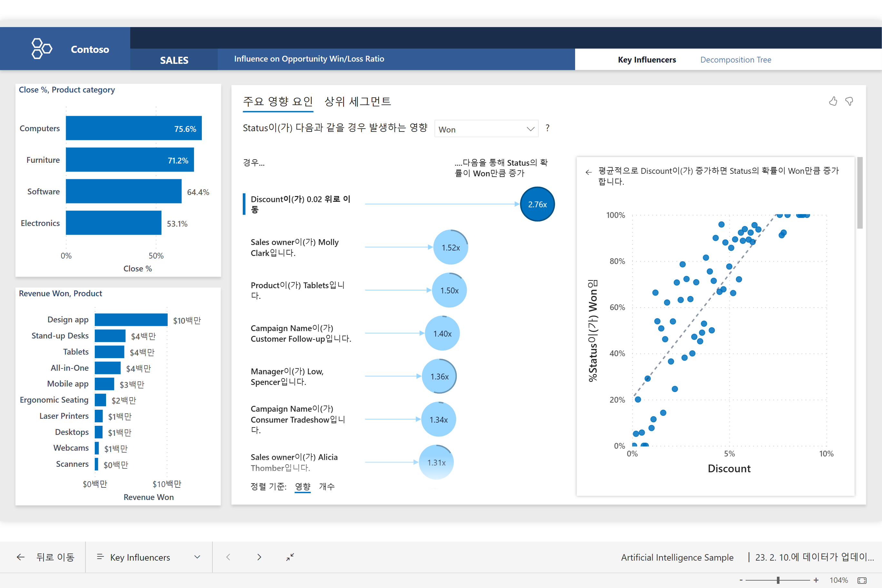This screenshot has width=882, height=588.
Task: Open the Decomposition Tree tab
Action: coord(735,60)
